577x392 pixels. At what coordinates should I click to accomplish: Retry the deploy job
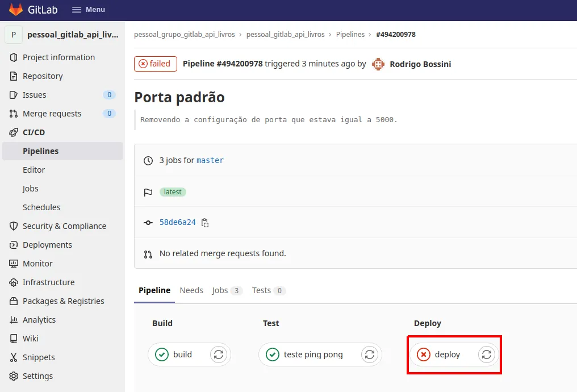[487, 355]
